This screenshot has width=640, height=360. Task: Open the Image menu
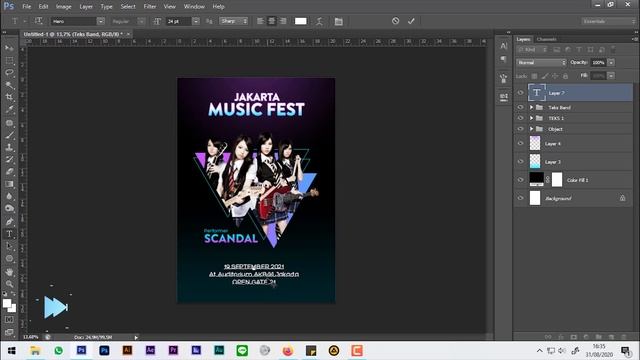point(63,7)
